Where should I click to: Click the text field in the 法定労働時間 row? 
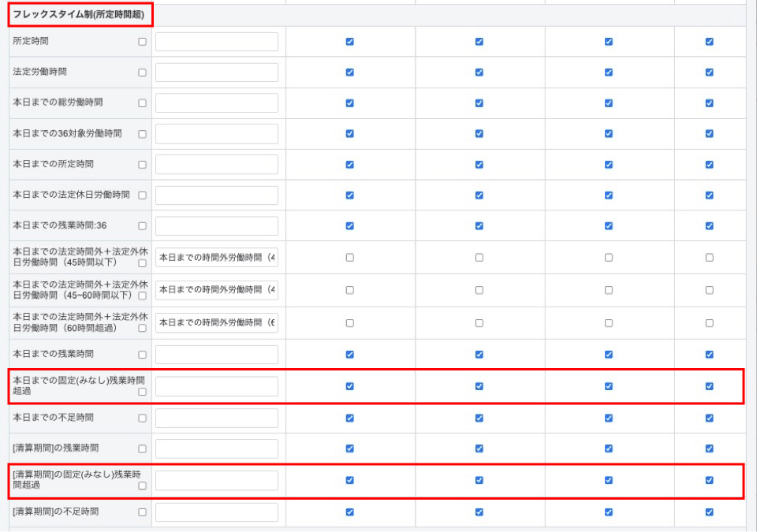click(217, 73)
